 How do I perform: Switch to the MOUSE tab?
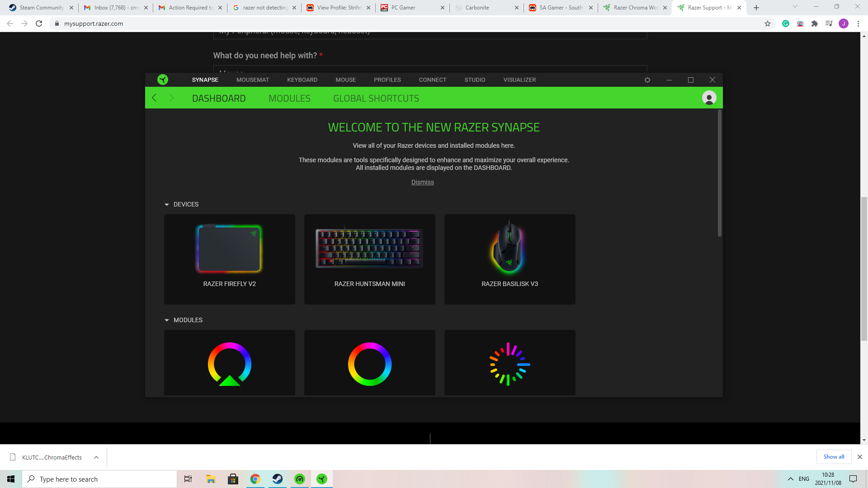[346, 80]
